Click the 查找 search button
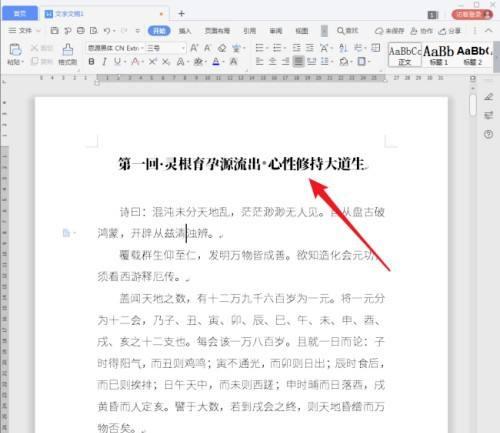Viewport: 500px width, 433px height. tap(348, 31)
